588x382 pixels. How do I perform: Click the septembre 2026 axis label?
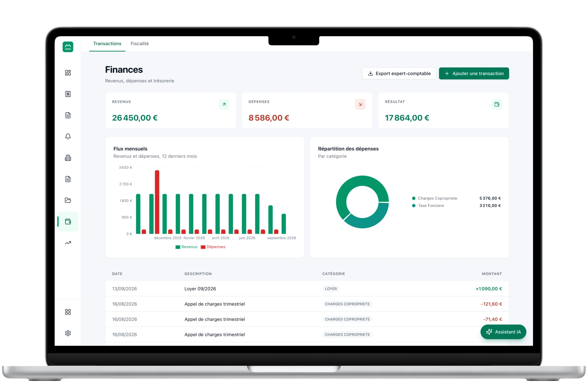pyautogui.click(x=281, y=238)
